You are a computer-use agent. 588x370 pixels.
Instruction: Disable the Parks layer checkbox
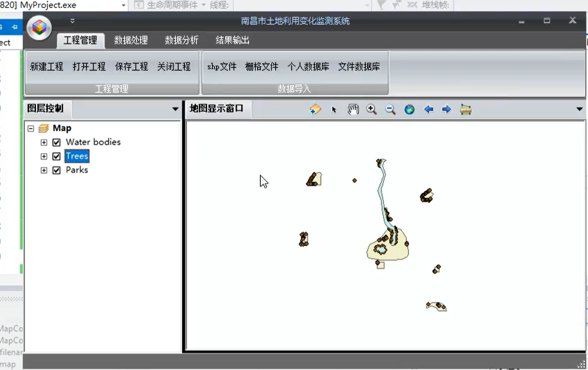point(56,170)
